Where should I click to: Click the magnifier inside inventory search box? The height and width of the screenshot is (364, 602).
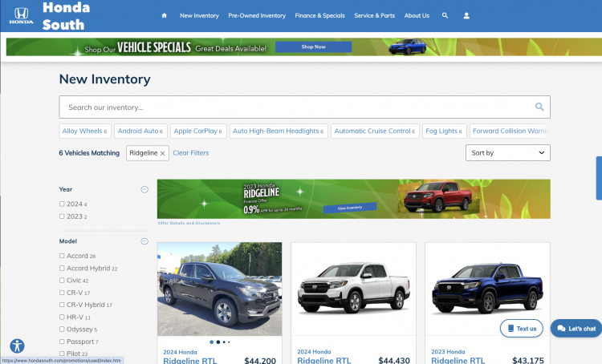(x=539, y=107)
